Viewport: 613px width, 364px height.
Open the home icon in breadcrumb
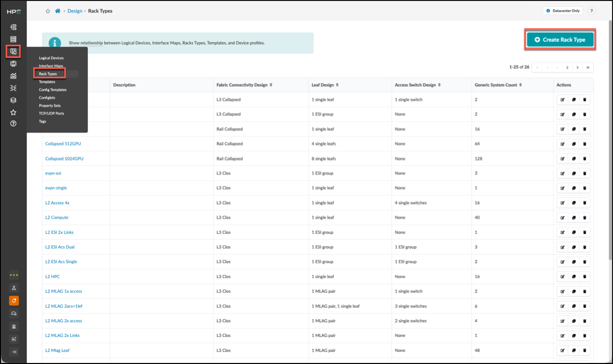(58, 11)
